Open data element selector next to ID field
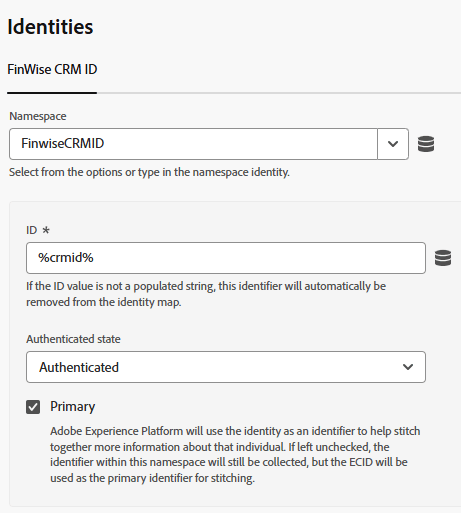The width and height of the screenshot is (463, 513). pos(443,258)
